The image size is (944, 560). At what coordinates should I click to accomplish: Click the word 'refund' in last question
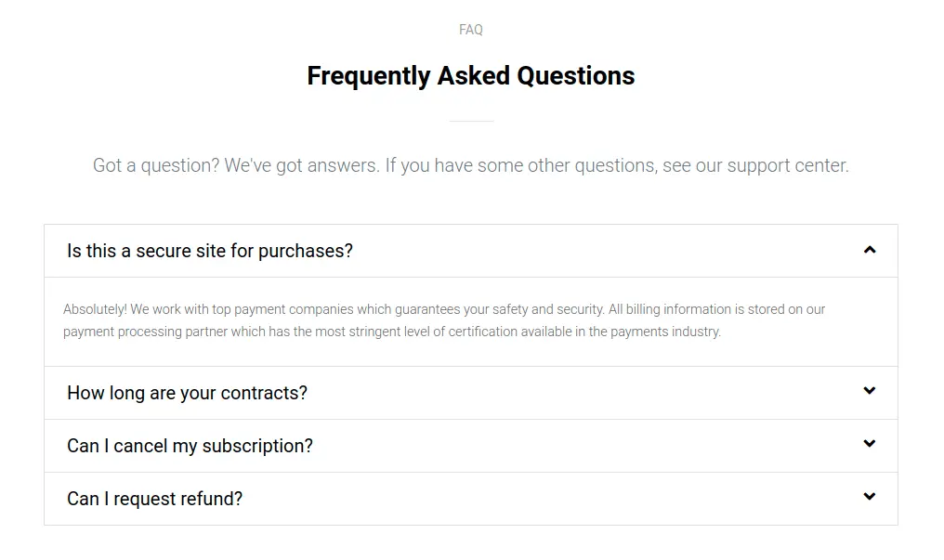pos(212,499)
